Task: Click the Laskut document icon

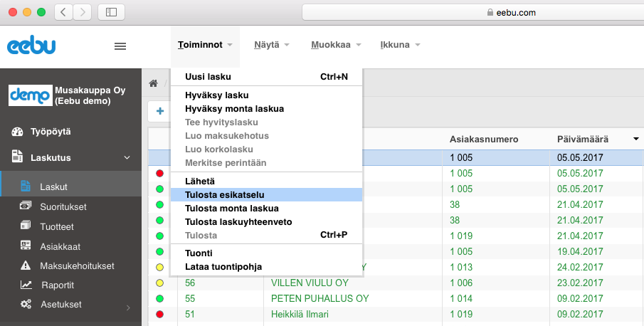Action: (x=26, y=186)
